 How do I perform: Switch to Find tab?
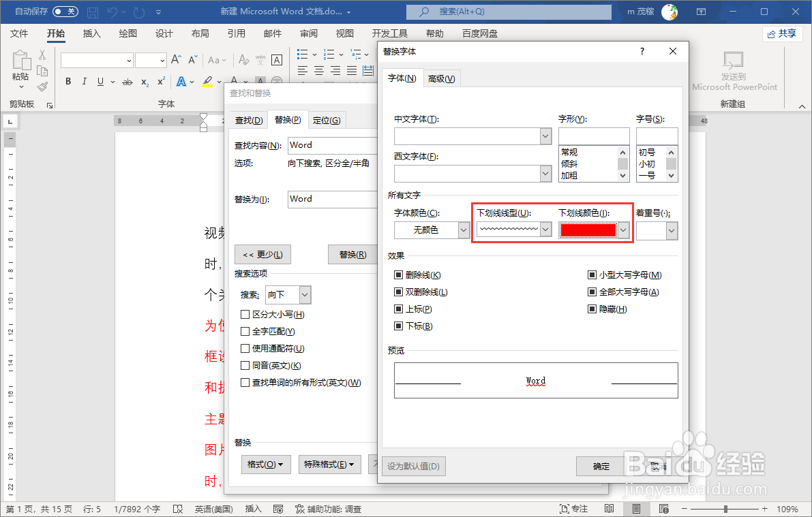249,120
